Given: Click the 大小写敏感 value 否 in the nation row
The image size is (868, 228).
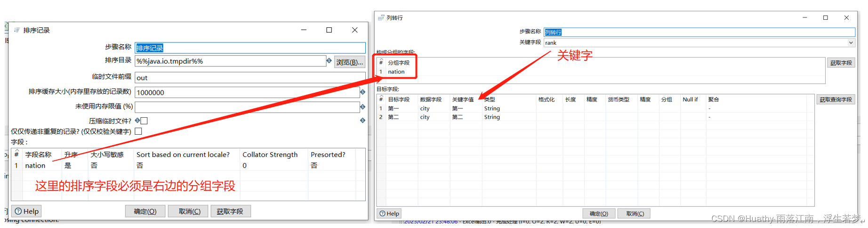Looking at the screenshot, I should click(94, 165).
